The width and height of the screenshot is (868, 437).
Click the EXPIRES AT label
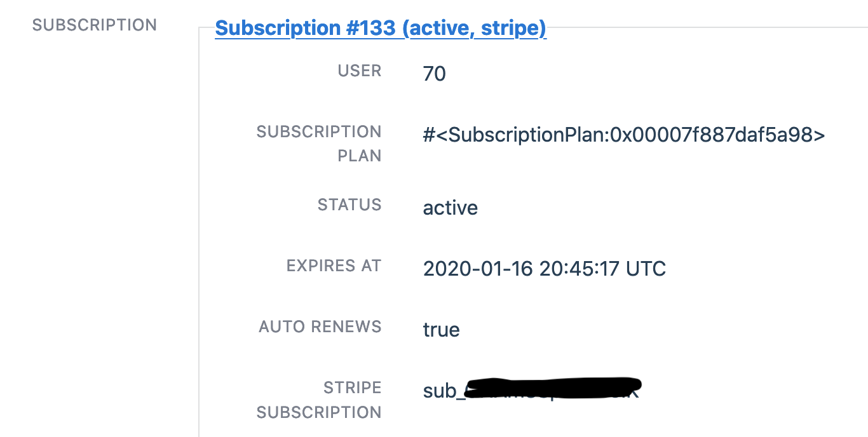click(334, 266)
